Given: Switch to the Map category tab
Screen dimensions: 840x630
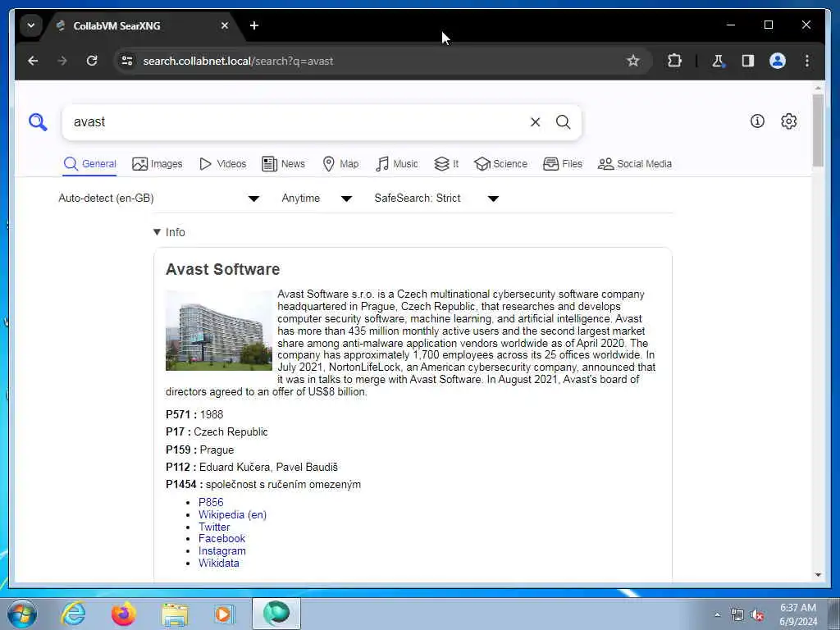Looking at the screenshot, I should (340, 164).
